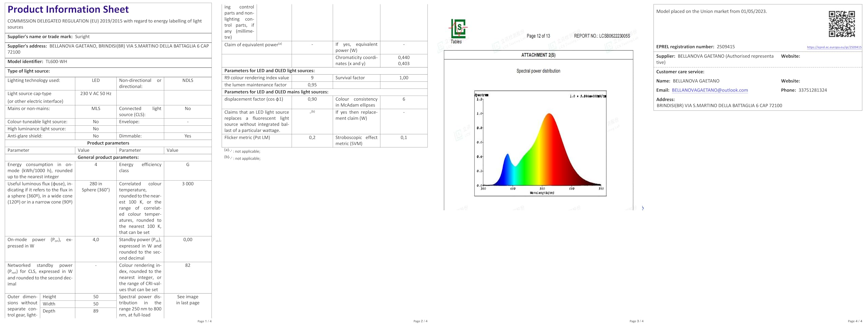Select the colour temperature value "3 000"
The width and height of the screenshot is (868, 324).
coord(188,184)
